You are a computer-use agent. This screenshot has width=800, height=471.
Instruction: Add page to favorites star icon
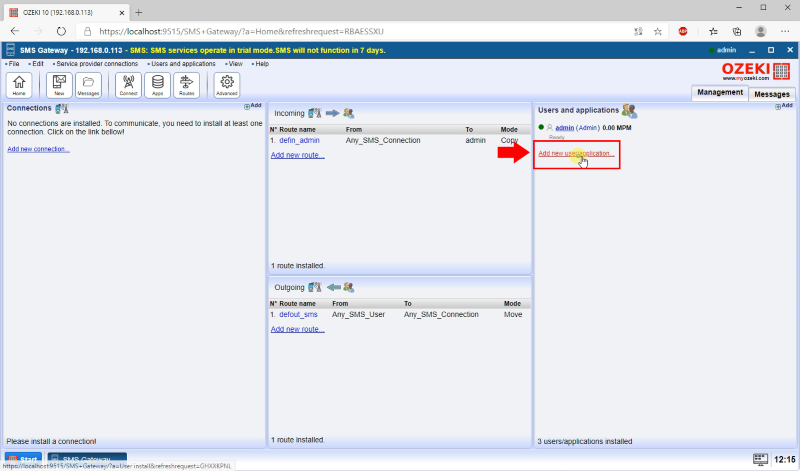(658, 32)
